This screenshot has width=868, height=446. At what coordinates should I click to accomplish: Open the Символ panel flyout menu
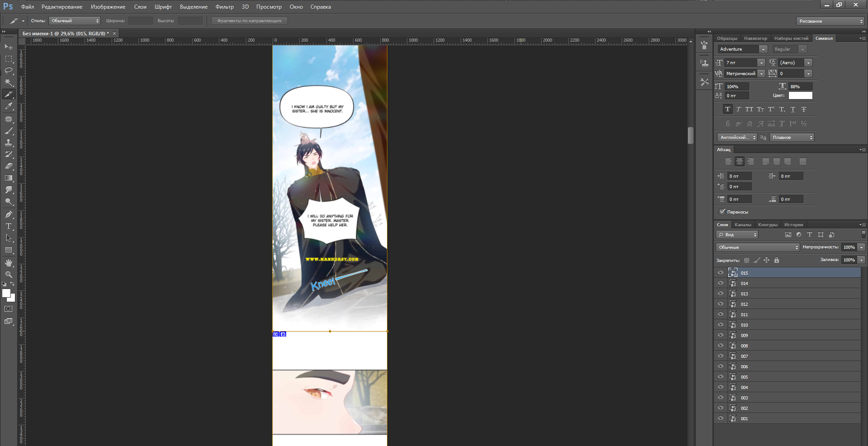pos(863,38)
